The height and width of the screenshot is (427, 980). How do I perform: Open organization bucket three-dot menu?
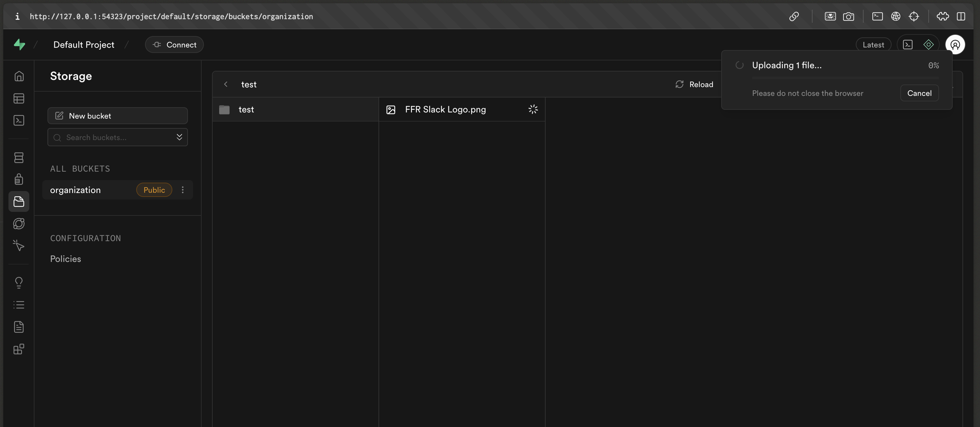pos(183,190)
